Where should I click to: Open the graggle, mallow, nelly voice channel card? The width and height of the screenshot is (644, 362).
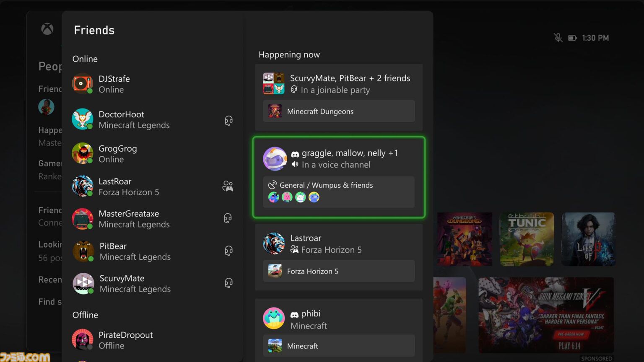[x=339, y=177]
